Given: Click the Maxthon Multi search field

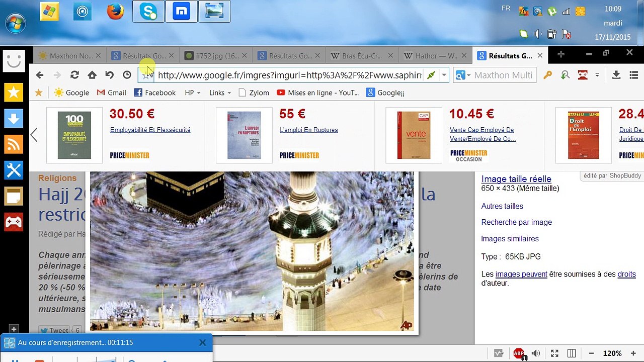Looking at the screenshot, I should 504,75.
